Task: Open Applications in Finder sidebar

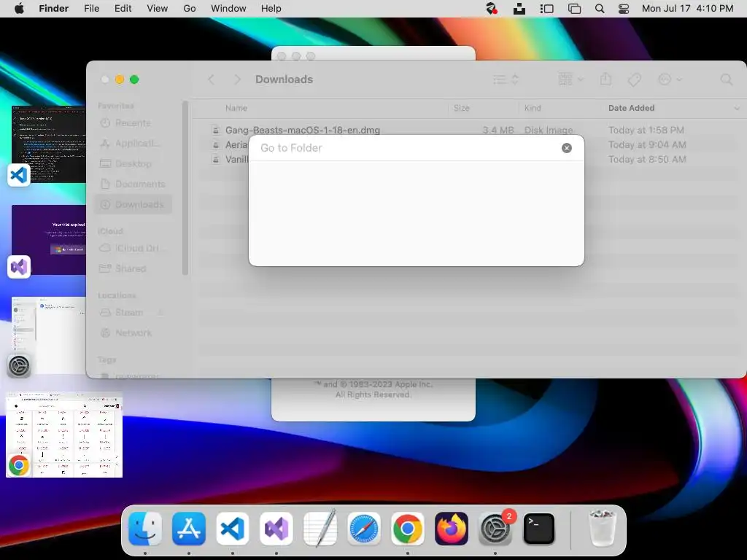Action: pos(133,144)
